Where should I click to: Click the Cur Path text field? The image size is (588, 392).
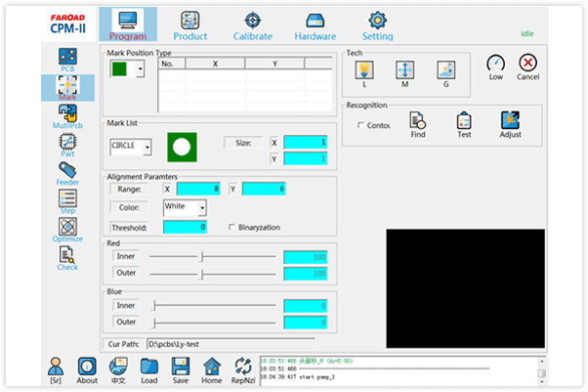(x=231, y=344)
